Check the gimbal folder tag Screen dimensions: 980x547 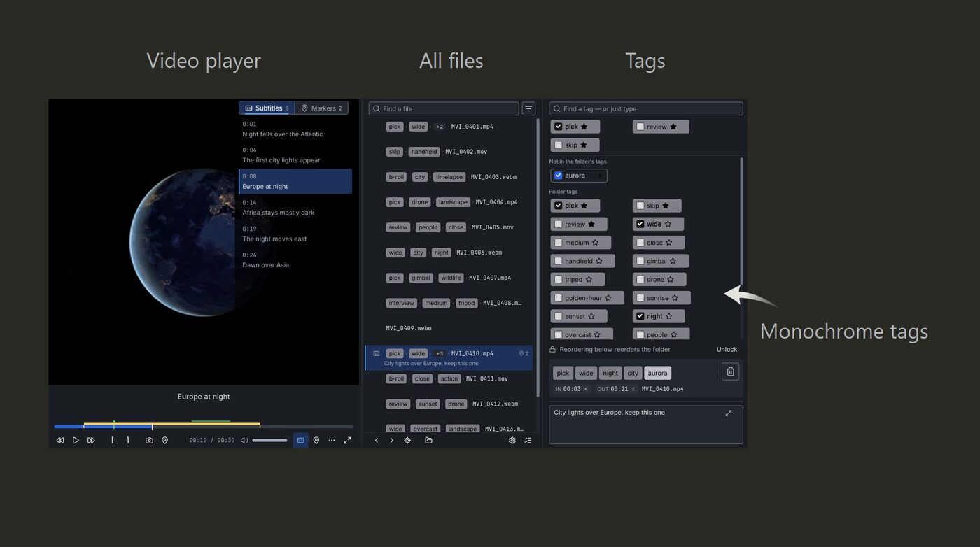point(640,261)
